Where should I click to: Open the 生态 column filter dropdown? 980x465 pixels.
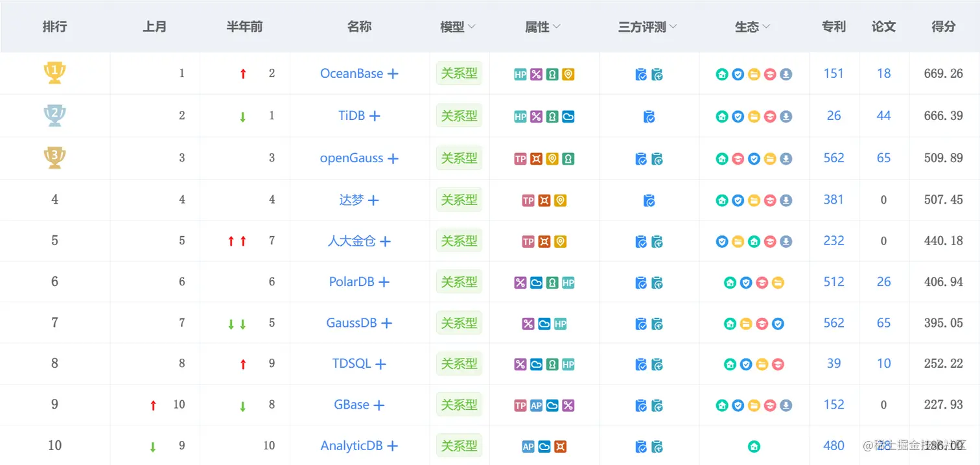(766, 27)
